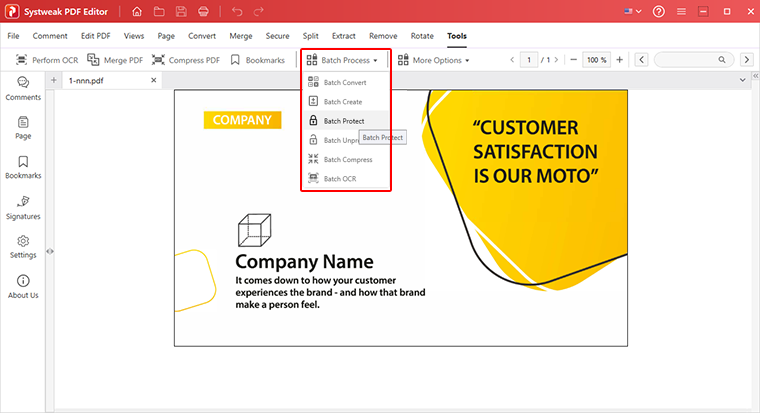Open the Convert menu
The width and height of the screenshot is (760, 413).
point(202,36)
